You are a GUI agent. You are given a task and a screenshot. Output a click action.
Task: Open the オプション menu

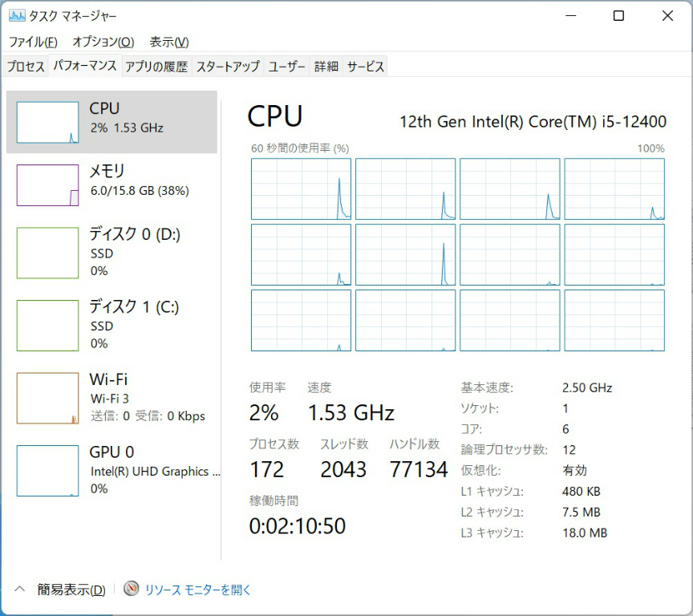[103, 42]
